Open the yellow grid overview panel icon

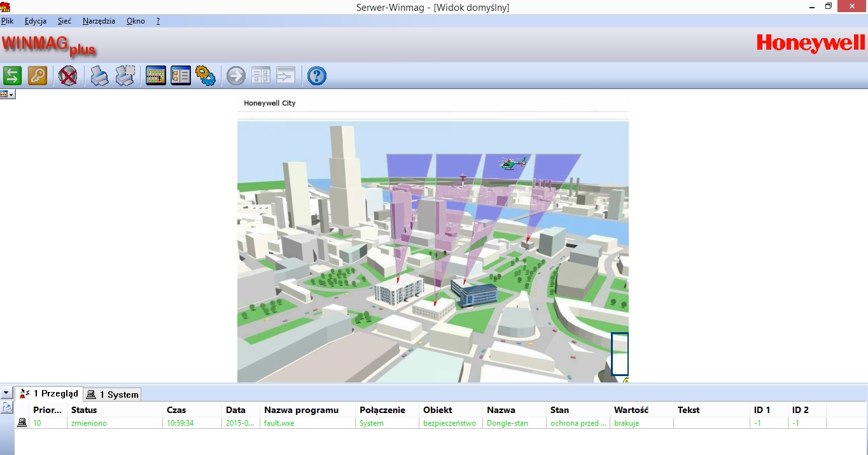click(x=156, y=76)
